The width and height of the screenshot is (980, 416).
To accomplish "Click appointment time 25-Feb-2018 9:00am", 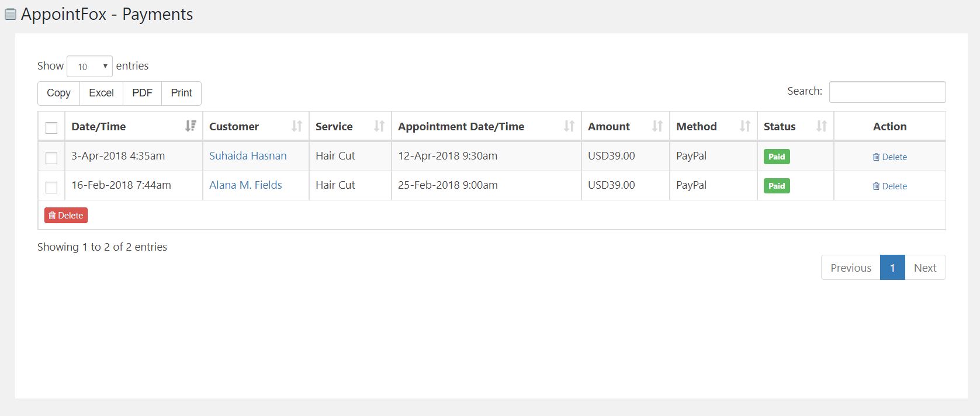I will [x=448, y=185].
